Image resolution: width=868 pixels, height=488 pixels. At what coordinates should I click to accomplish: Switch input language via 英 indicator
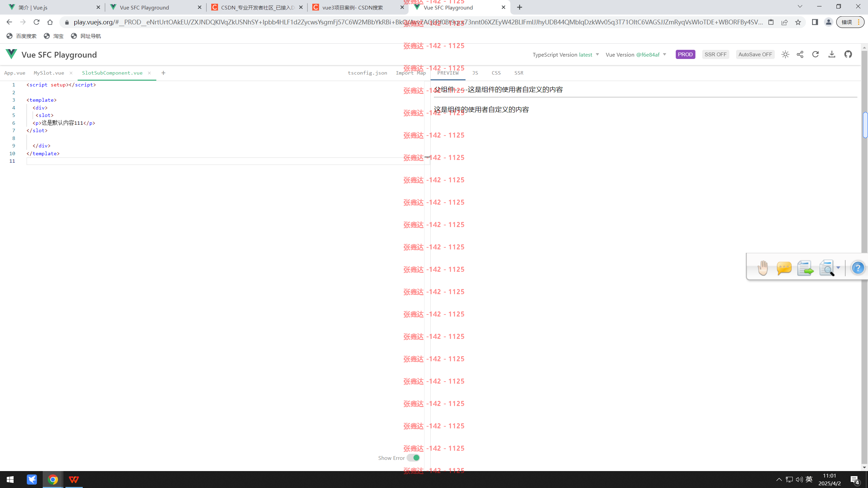click(x=809, y=479)
